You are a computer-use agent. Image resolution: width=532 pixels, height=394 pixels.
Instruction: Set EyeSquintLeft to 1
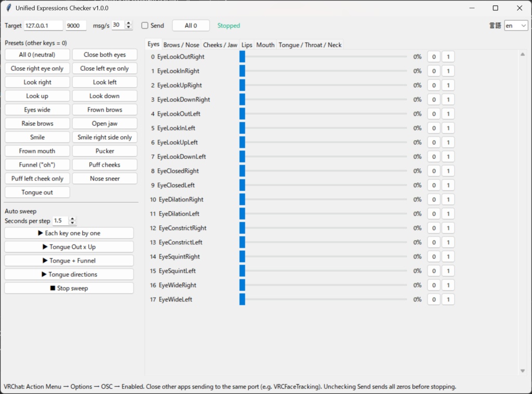[x=448, y=271]
